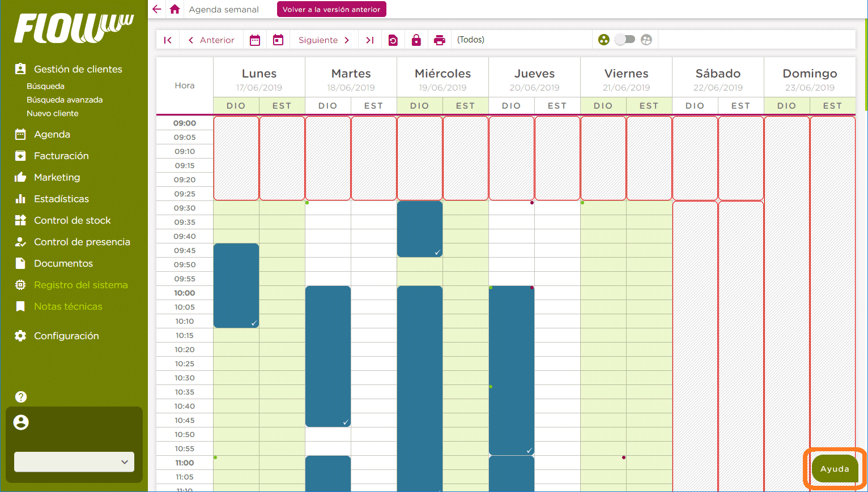The width and height of the screenshot is (868, 492).
Task: Select Monday 09:45 blue appointment block
Action: click(236, 285)
